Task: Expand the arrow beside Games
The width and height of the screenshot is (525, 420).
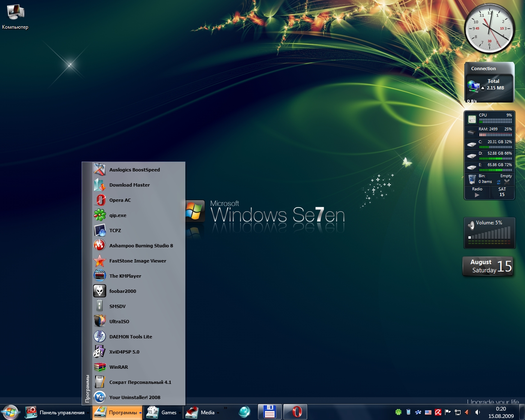Action: pyautogui.click(x=180, y=413)
